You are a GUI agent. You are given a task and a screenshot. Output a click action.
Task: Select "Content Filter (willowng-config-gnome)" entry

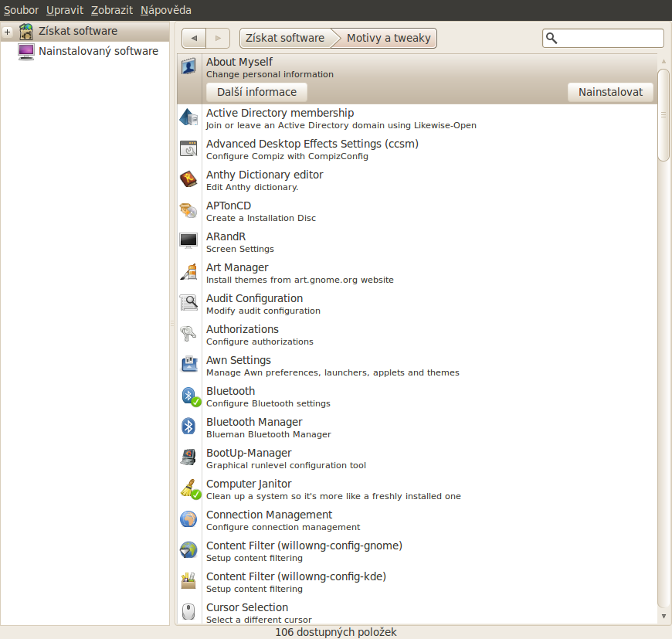(417, 551)
